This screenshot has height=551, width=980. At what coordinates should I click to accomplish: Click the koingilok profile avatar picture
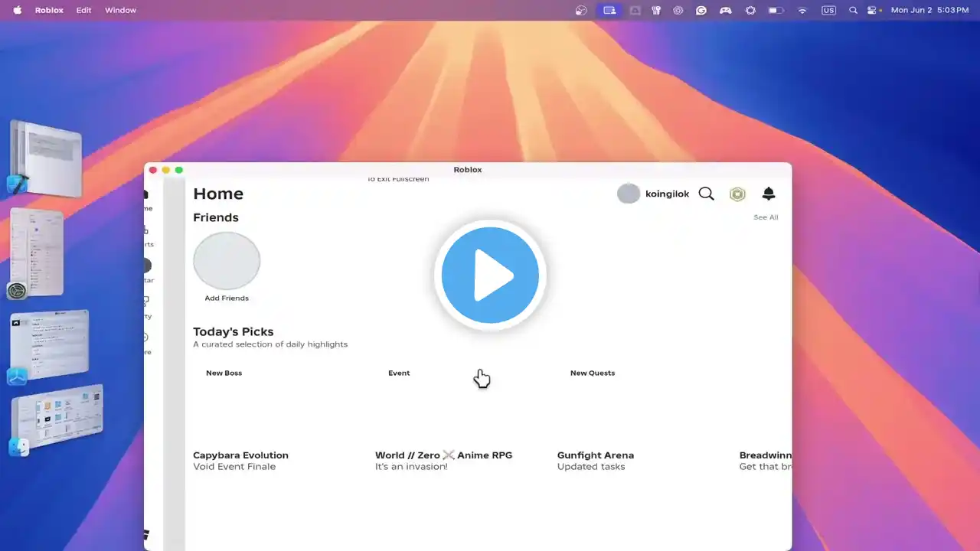tap(629, 194)
